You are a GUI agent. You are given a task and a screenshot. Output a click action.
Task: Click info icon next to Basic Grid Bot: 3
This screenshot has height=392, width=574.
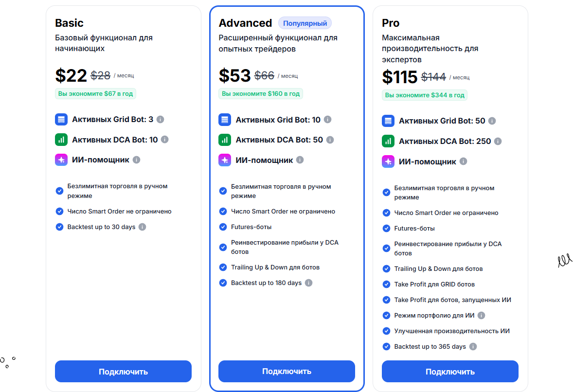pos(161,119)
